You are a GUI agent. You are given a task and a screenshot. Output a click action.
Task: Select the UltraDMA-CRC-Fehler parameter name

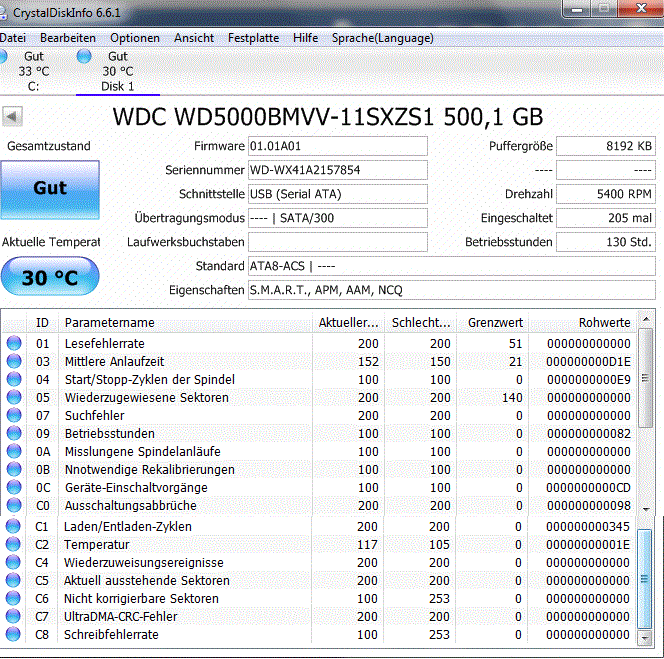pos(120,617)
